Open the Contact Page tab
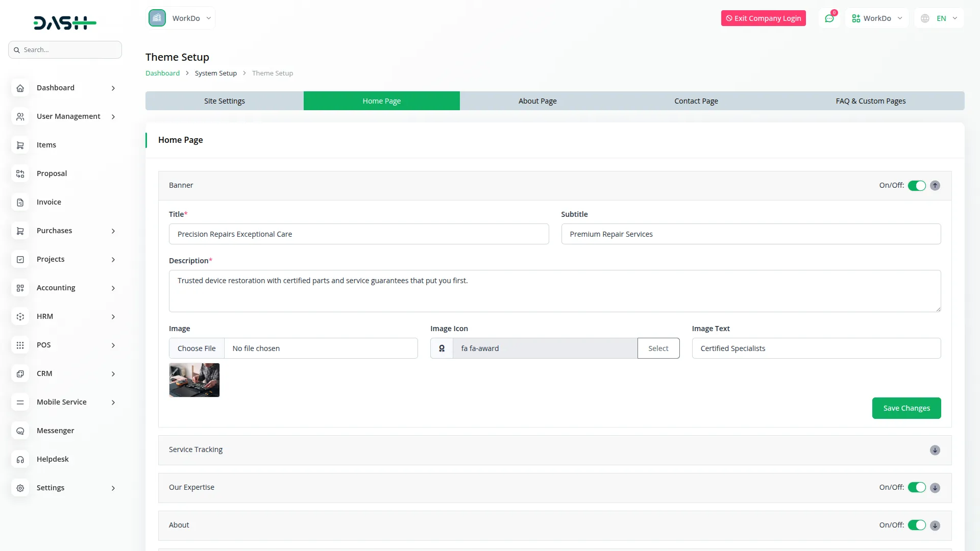The image size is (980, 551). pyautogui.click(x=696, y=101)
